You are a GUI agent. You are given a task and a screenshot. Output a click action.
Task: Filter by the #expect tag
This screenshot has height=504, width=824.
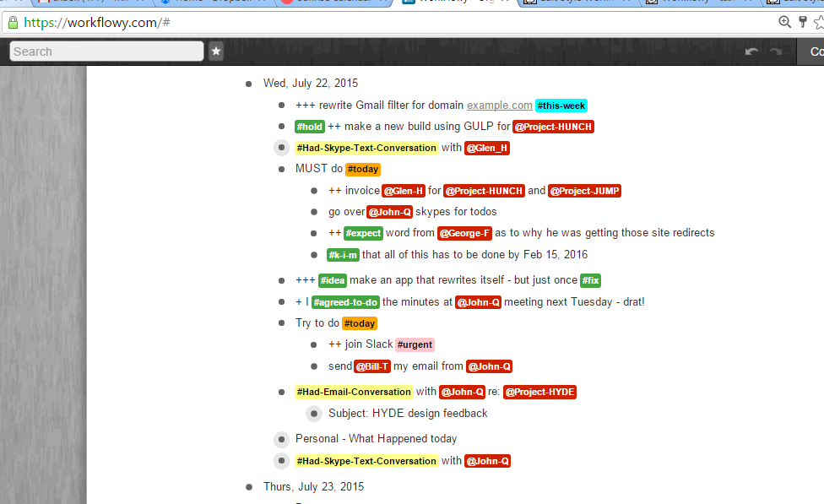click(x=363, y=233)
